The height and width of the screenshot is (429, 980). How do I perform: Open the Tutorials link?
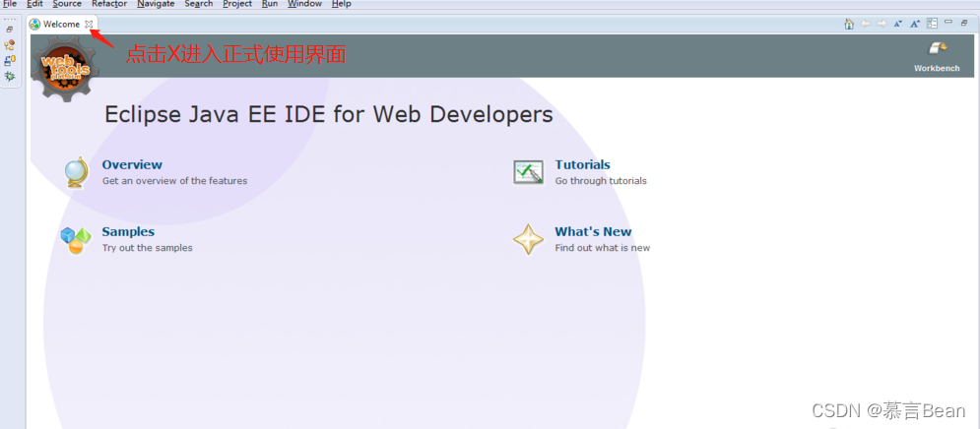[582, 165]
